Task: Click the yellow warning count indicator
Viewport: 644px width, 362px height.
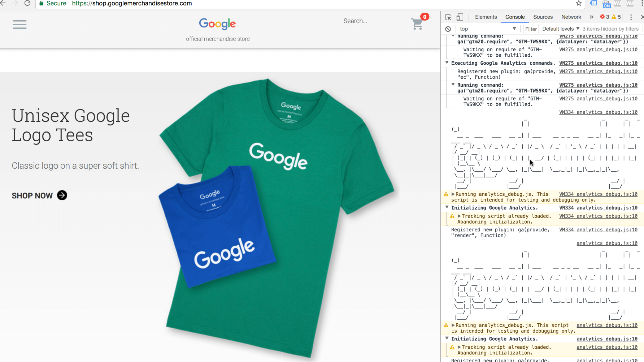Action: pyautogui.click(x=617, y=17)
